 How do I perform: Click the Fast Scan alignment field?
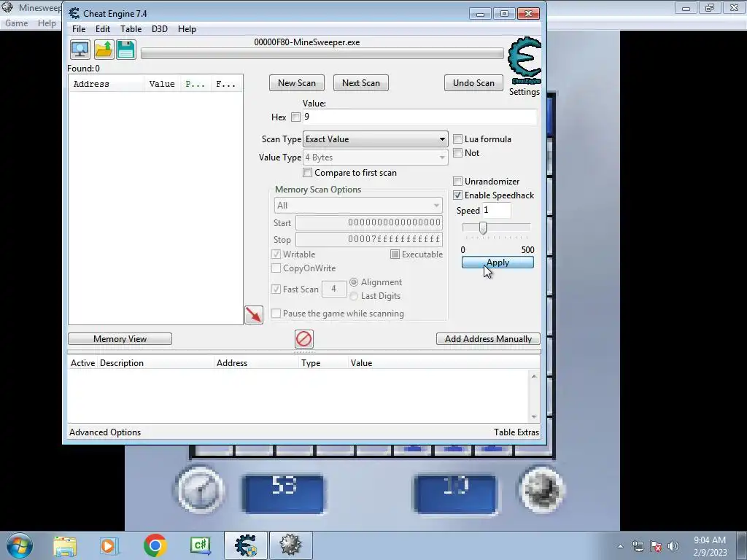pyautogui.click(x=333, y=289)
